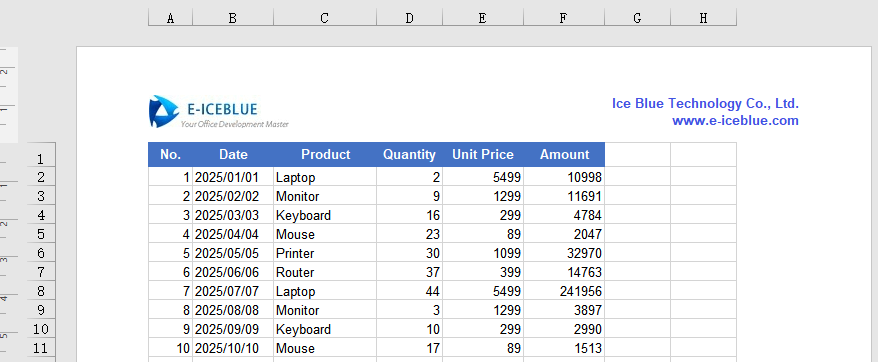Screen dimensions: 878x362
Task: Select column B header
Action: (233, 17)
